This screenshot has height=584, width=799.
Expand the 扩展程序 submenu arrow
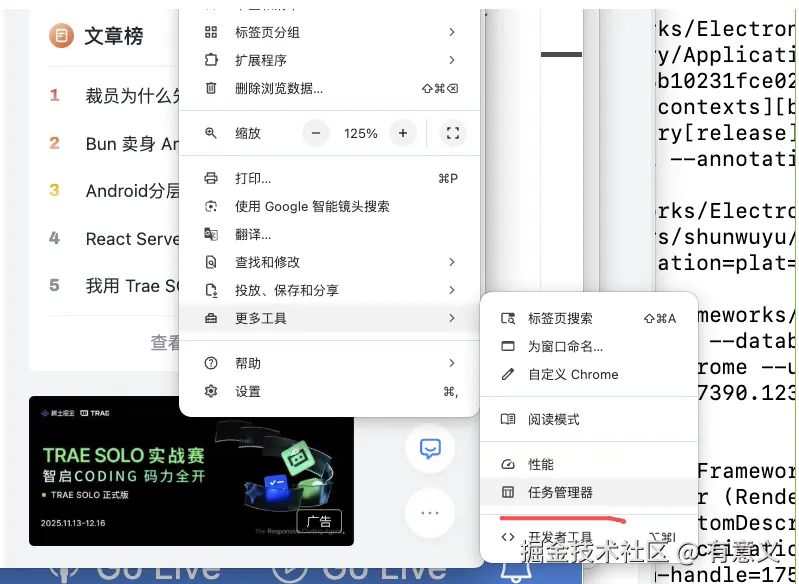click(451, 60)
